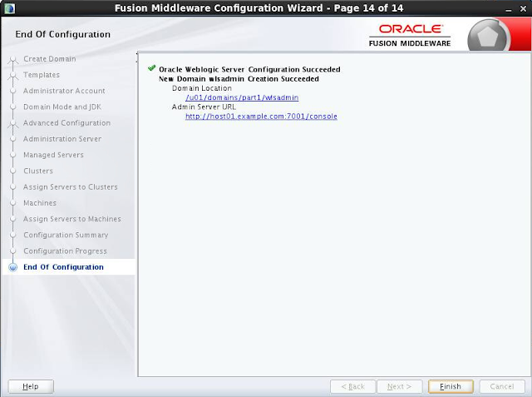532x397 pixels.
Task: Click the step marker beside Advanced Configuration
Action: click(13, 124)
